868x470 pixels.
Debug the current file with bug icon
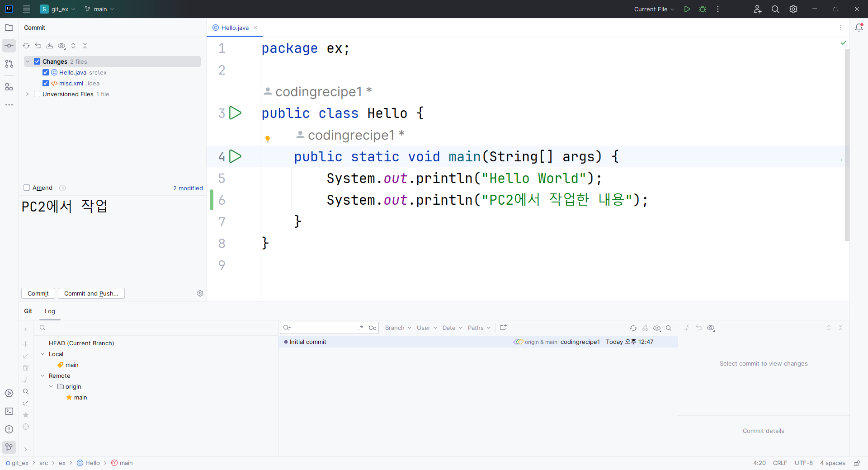pyautogui.click(x=703, y=9)
